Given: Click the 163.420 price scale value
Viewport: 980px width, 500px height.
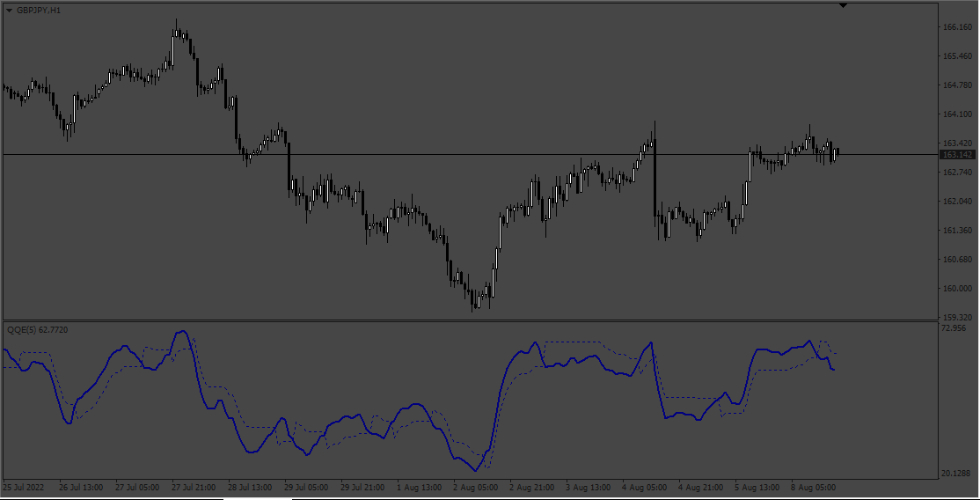Looking at the screenshot, I should click(x=956, y=143).
